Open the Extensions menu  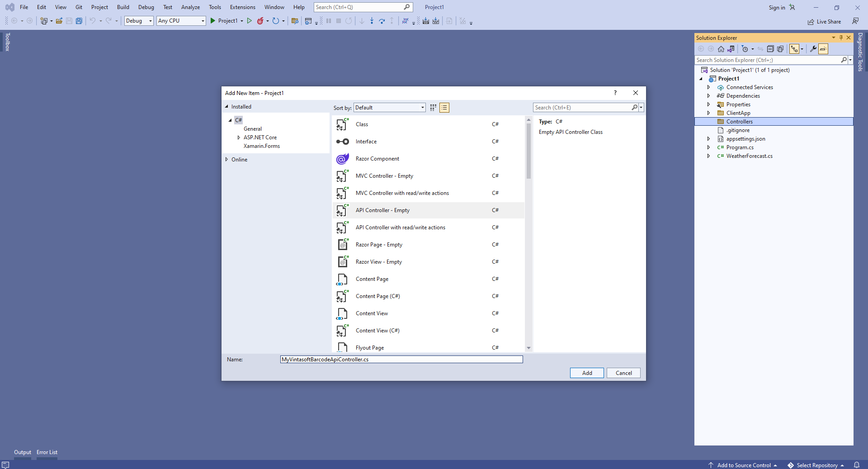click(x=242, y=7)
